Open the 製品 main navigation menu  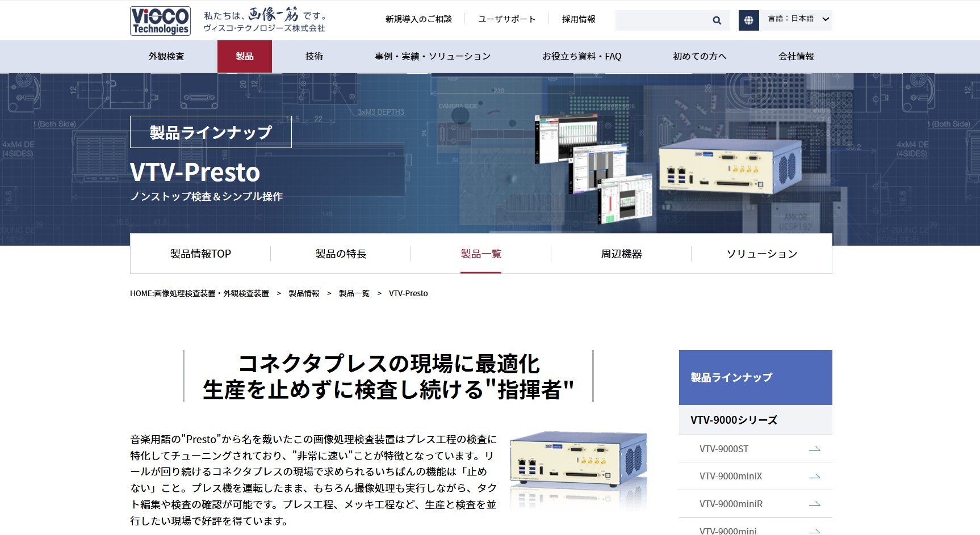tap(245, 56)
